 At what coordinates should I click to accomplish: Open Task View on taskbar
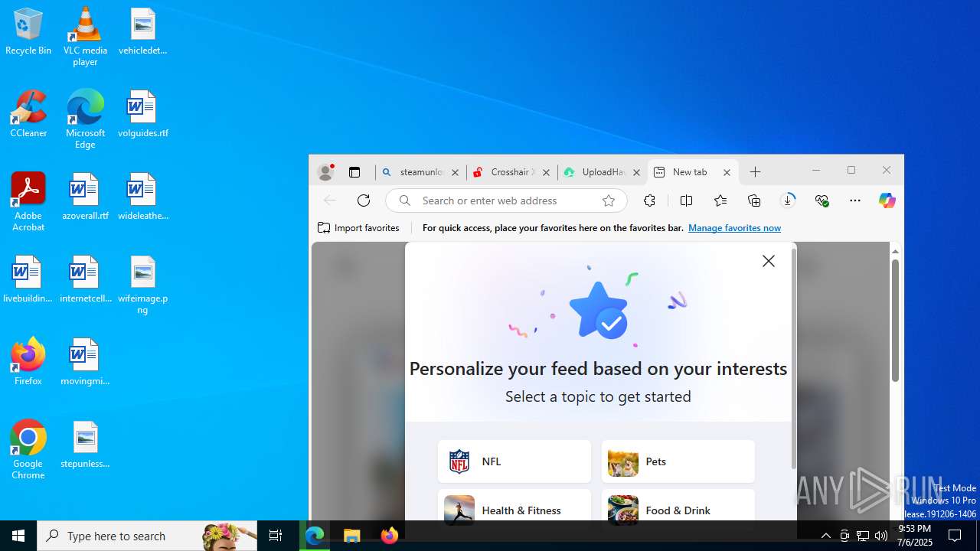coord(276,536)
